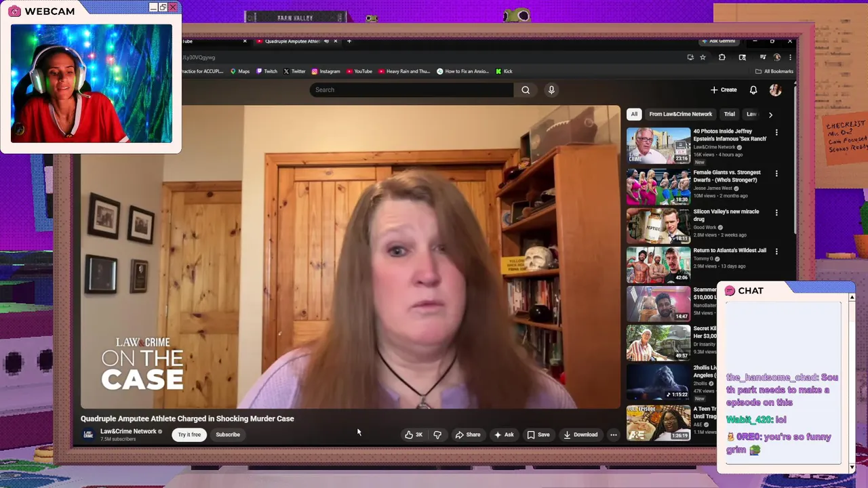Open Chrome three-dot menu
This screenshot has width=868, height=488.
[790, 58]
